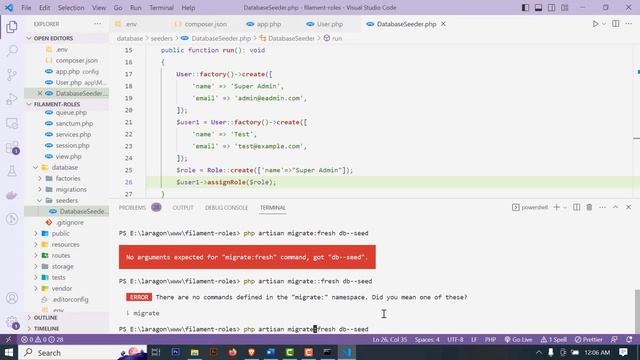Open session.php in the file tree
This screenshot has width=640, height=360.
coord(72,145)
